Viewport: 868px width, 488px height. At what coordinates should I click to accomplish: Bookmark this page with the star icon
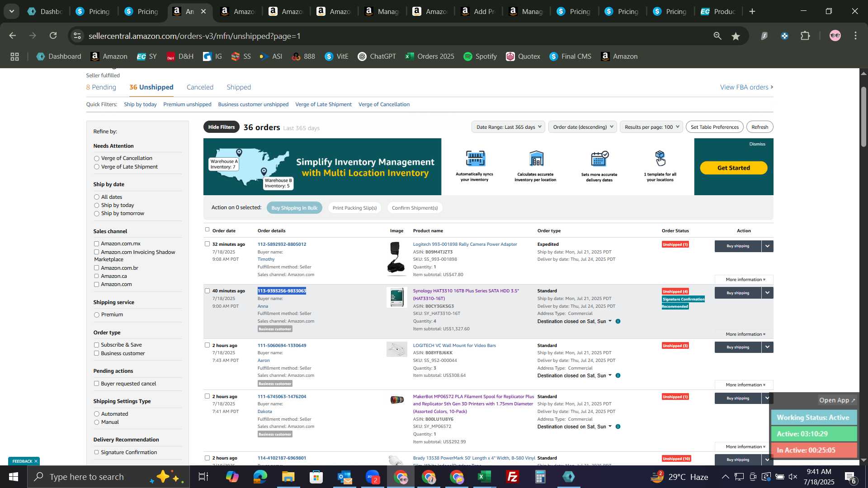736,36
